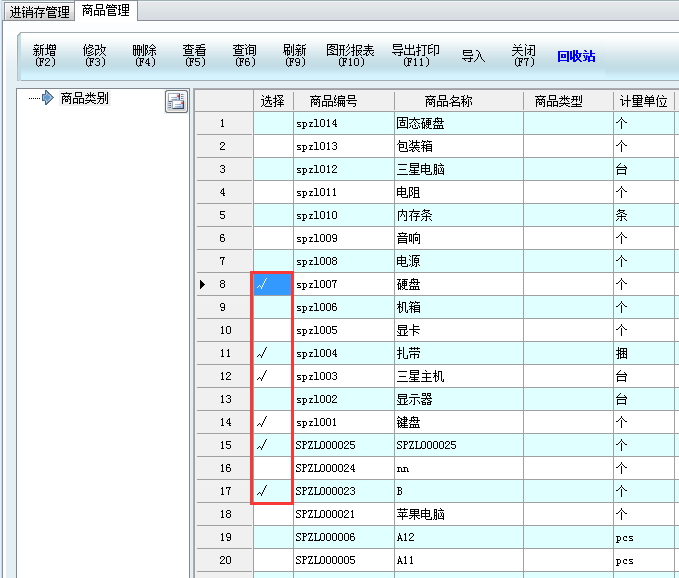679x578 pixels.
Task: Select row 18 苹果电脑 name cell
Action: tap(458, 514)
